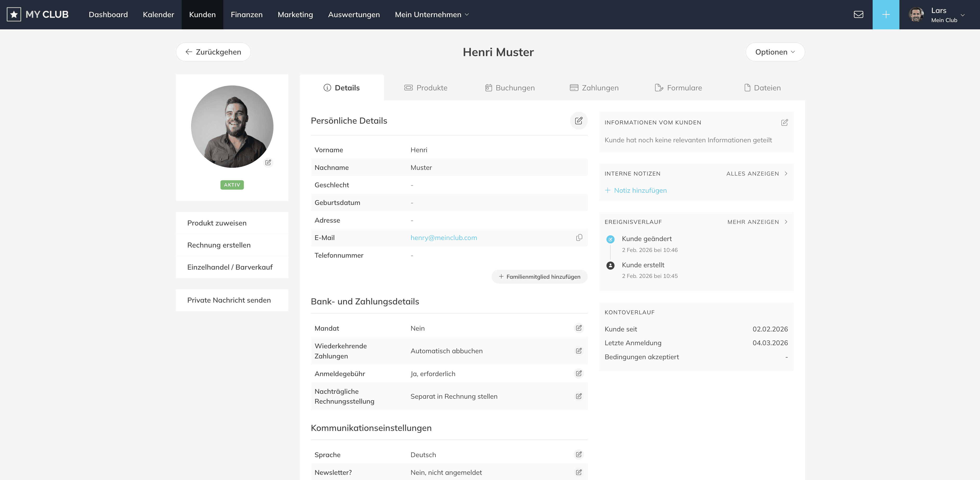Switch to the Zahlungen tab

click(x=594, y=88)
